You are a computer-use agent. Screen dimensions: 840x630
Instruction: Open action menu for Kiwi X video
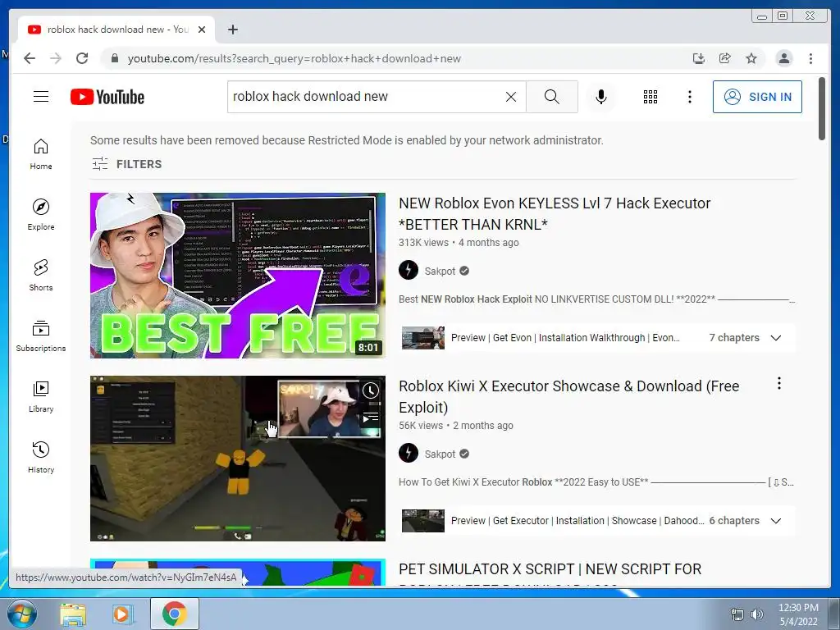[x=779, y=383]
